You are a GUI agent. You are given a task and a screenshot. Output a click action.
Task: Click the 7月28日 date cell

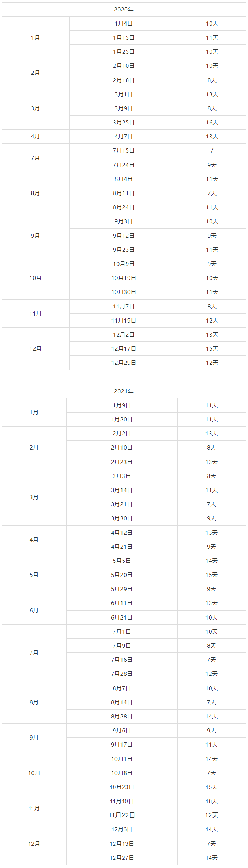[x=122, y=674]
